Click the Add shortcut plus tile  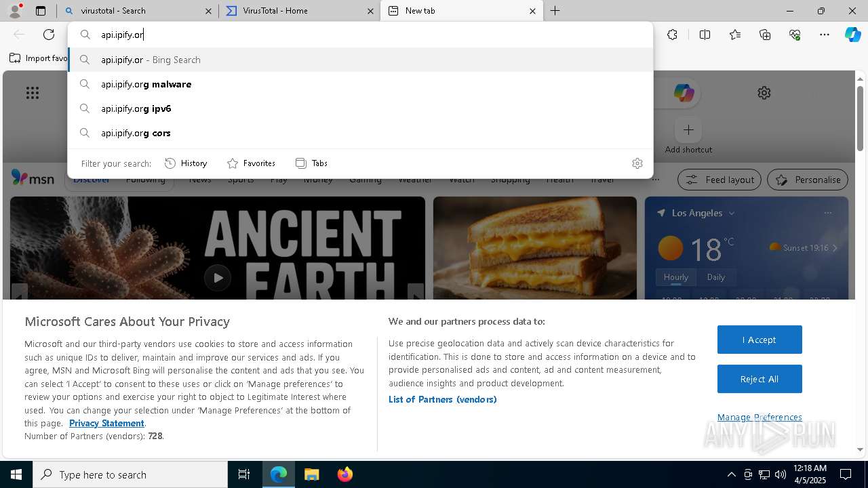688,129
